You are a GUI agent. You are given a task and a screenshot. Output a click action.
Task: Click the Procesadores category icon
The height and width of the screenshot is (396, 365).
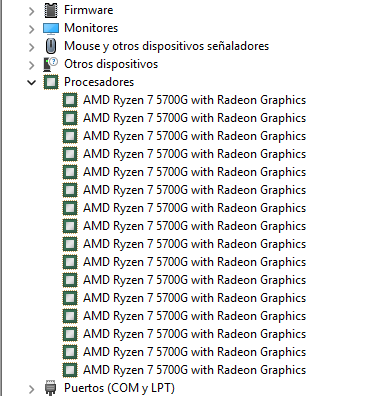(x=51, y=82)
